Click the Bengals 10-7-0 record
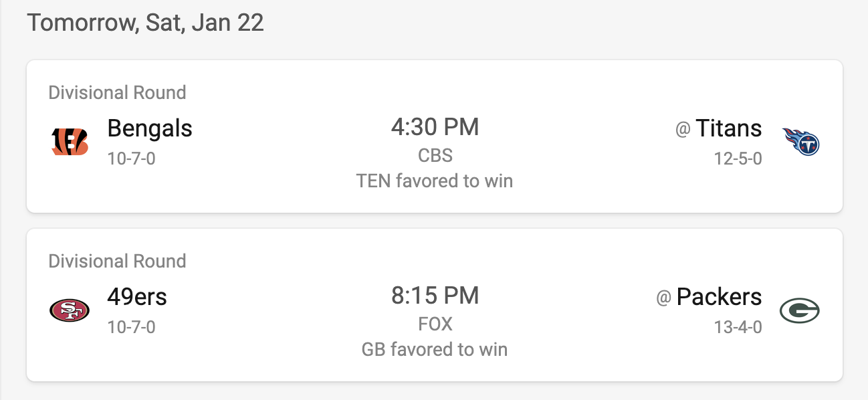The image size is (868, 400). click(131, 159)
